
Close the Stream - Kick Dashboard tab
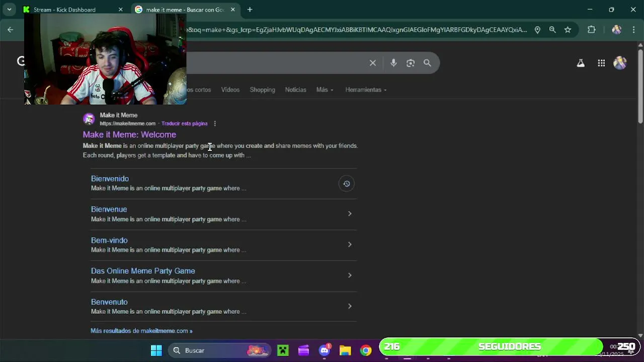click(120, 10)
